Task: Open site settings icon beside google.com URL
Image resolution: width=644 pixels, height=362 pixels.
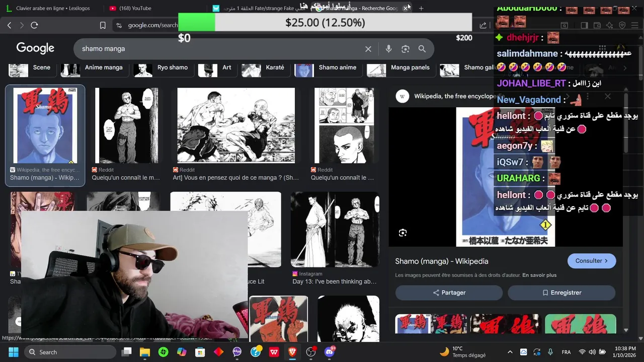Action: pyautogui.click(x=119, y=25)
